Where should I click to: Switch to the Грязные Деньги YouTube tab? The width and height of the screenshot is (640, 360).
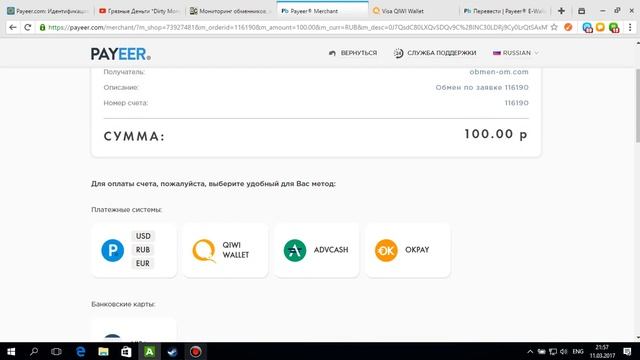139,11
